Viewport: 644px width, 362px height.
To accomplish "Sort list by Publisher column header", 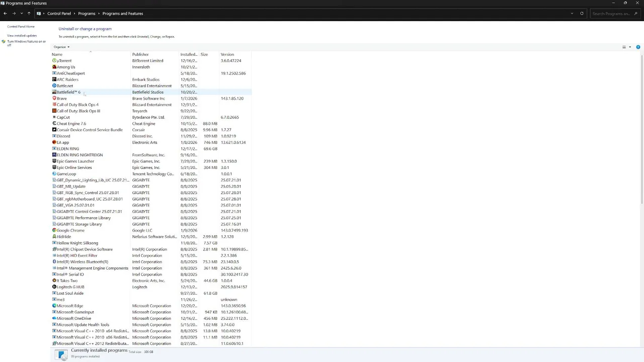I will 140,54.
